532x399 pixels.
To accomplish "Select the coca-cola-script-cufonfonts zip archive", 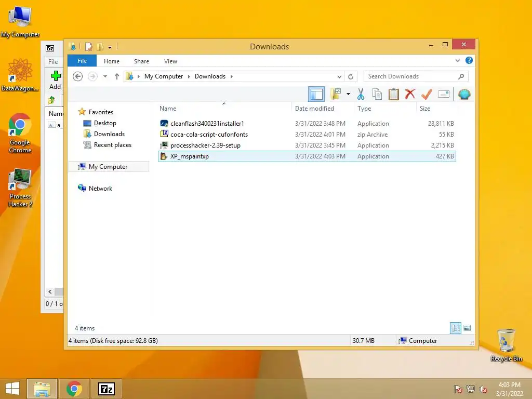I will pos(307,135).
